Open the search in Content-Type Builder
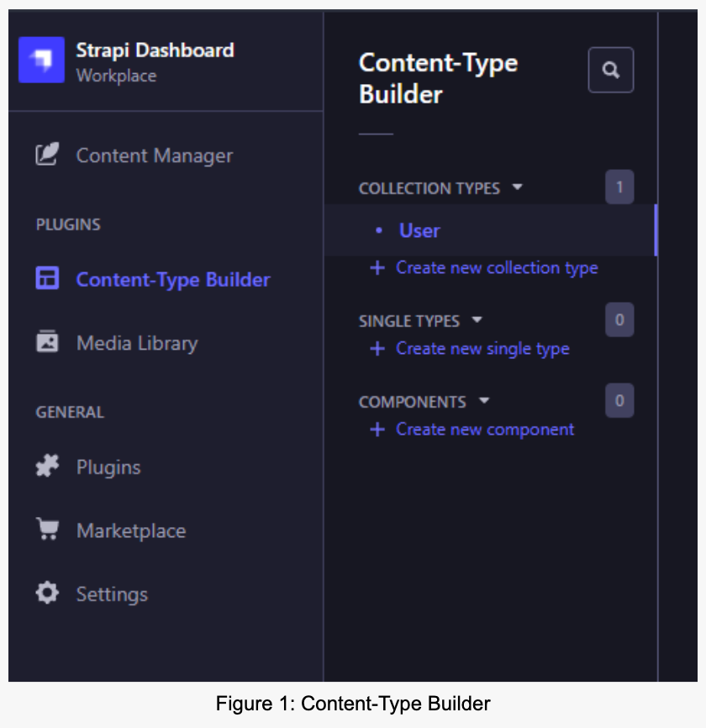This screenshot has width=706, height=728. click(x=610, y=70)
